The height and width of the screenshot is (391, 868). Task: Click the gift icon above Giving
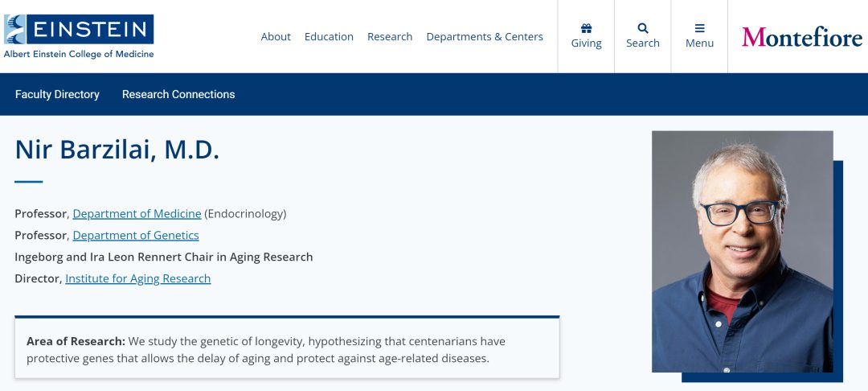coord(586,28)
